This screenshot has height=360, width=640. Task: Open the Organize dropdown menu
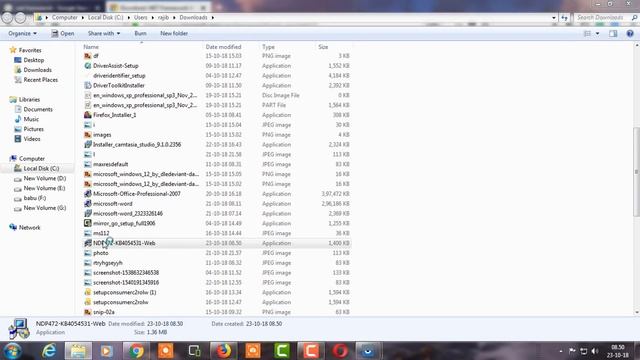pos(22,33)
